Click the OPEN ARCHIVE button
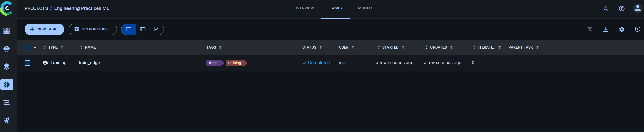644x132 pixels. click(x=93, y=29)
